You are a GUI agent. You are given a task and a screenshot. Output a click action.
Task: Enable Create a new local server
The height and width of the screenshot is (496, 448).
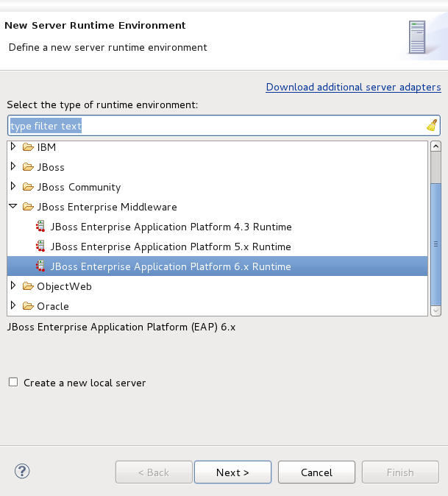[13, 383]
